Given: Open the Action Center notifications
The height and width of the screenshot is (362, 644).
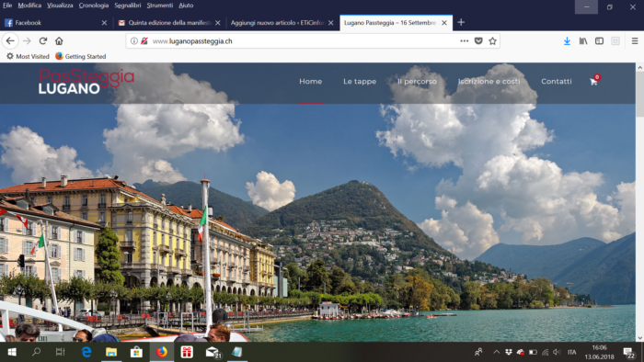Looking at the screenshot, I should click(x=628, y=352).
